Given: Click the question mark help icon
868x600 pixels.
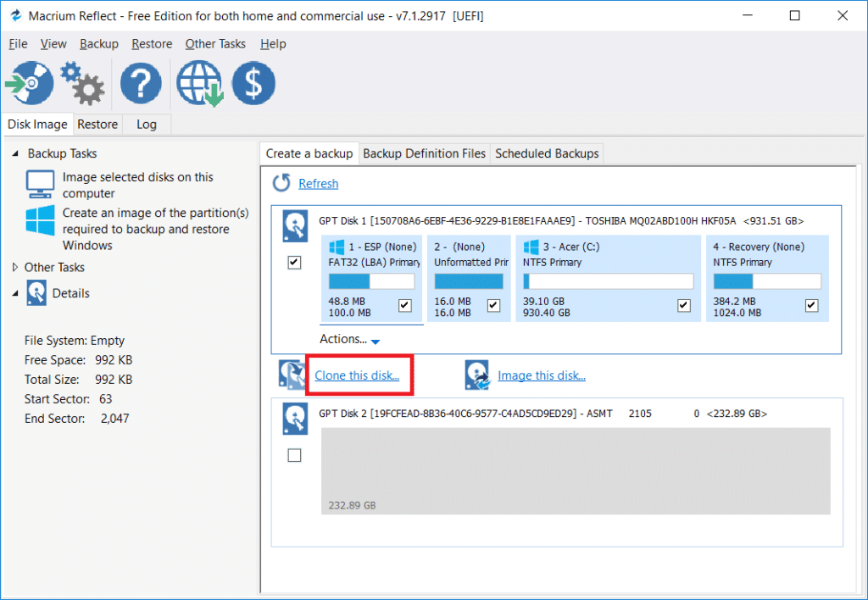Looking at the screenshot, I should (x=141, y=83).
